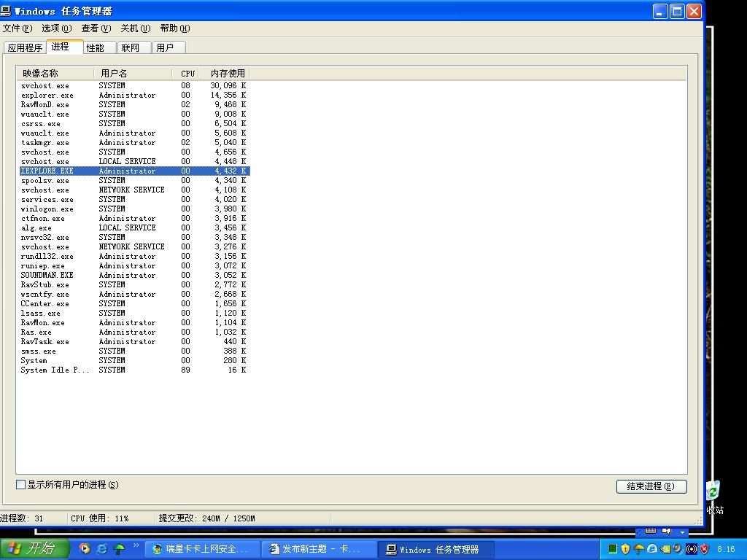Sort by 内存使用 column header
This screenshot has height=560, width=747.
tap(225, 74)
